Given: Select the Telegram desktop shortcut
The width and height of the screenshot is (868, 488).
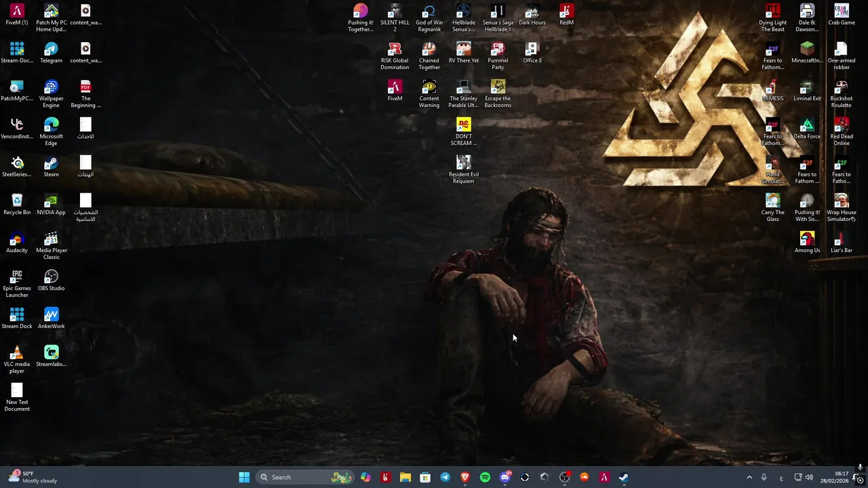Looking at the screenshot, I should 51,54.
